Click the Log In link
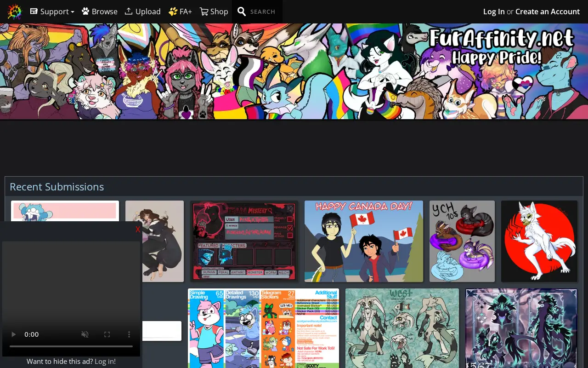The height and width of the screenshot is (368, 588). (494, 11)
